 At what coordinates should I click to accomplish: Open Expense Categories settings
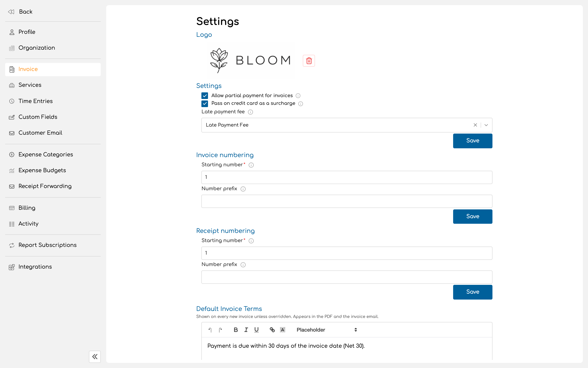click(53, 155)
